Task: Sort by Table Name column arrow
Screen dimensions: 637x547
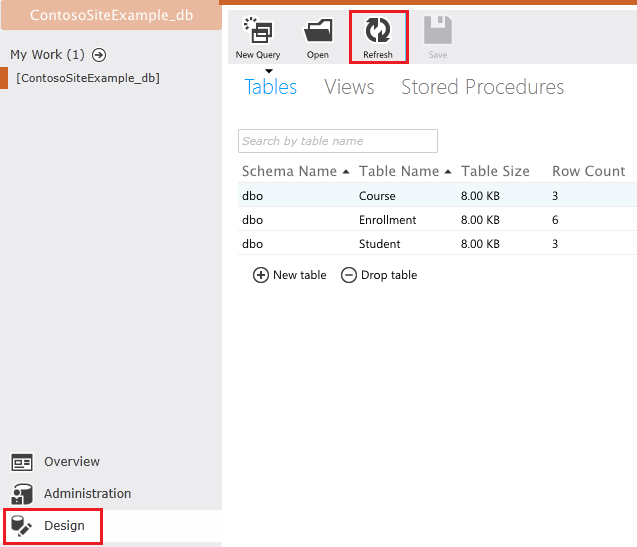Action: (x=448, y=172)
